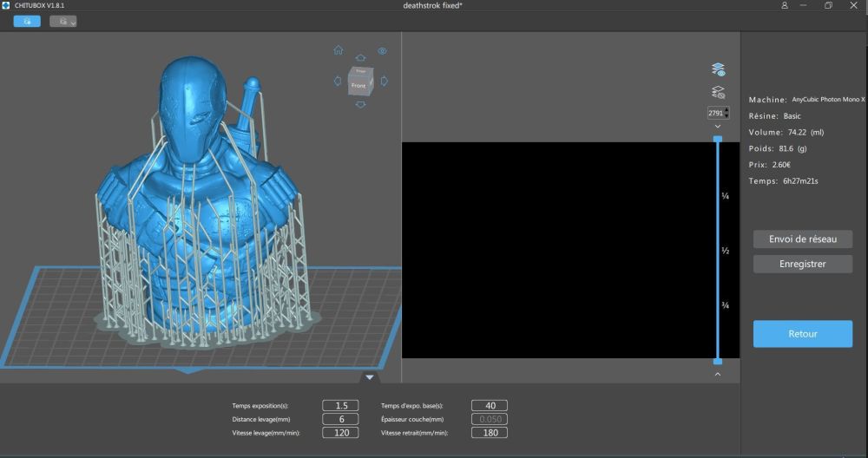
Task: Click the Distance levage(mm) label
Action: pyautogui.click(x=261, y=419)
